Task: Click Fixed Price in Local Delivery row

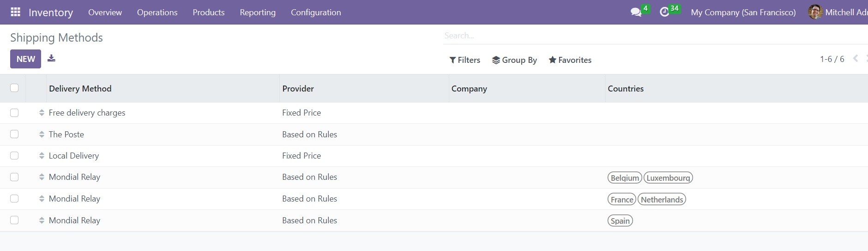Action: point(301,156)
